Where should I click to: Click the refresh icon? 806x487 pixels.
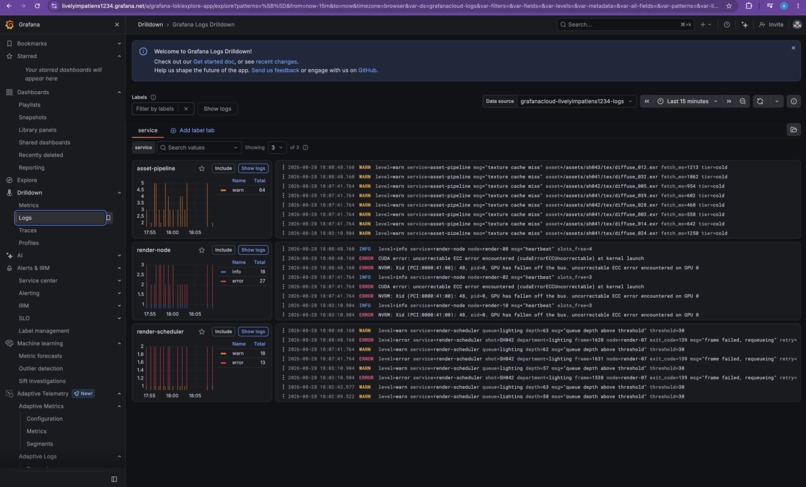click(x=760, y=101)
